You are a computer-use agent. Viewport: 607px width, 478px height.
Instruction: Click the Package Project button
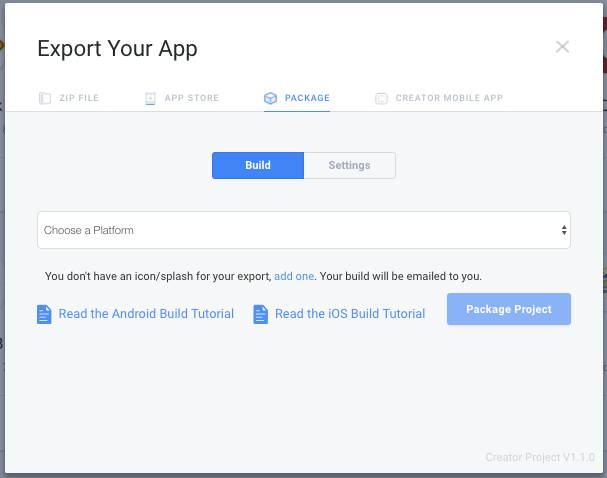509,309
